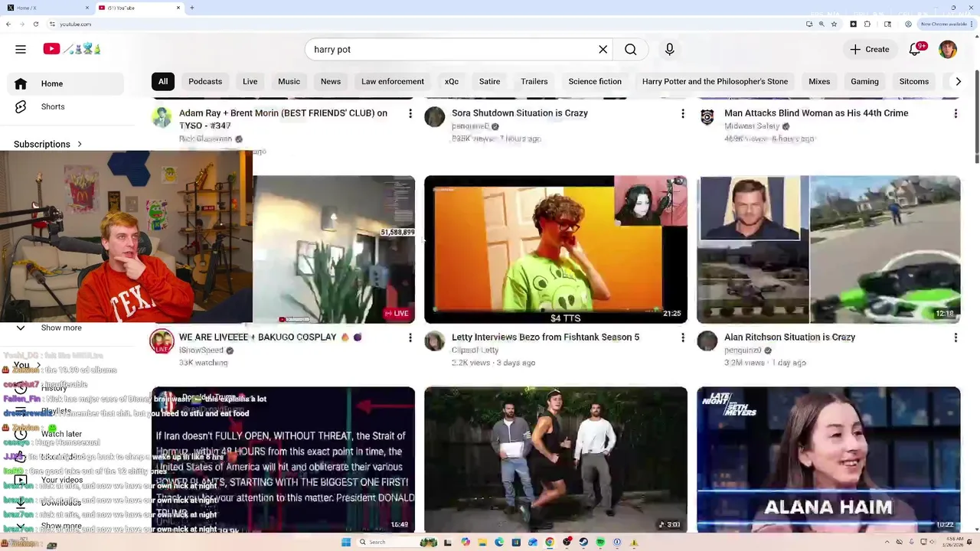Open Alan Ritchson Situation is Crazy title

click(789, 337)
